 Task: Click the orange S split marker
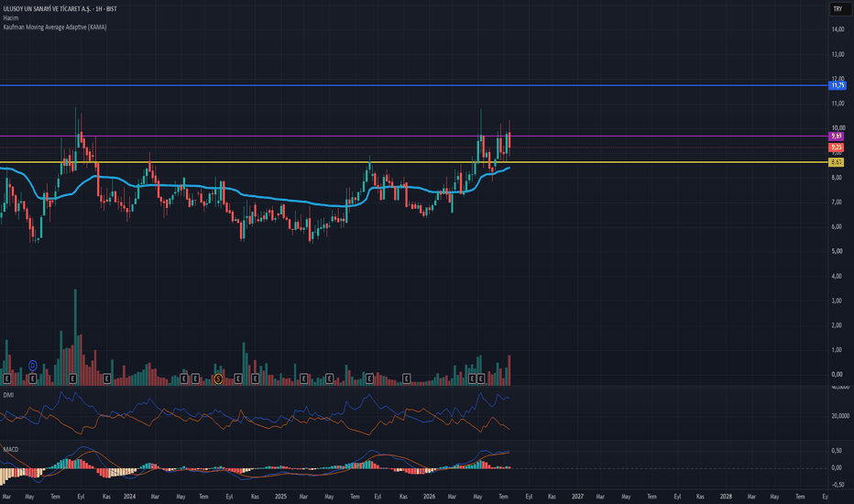click(x=218, y=378)
